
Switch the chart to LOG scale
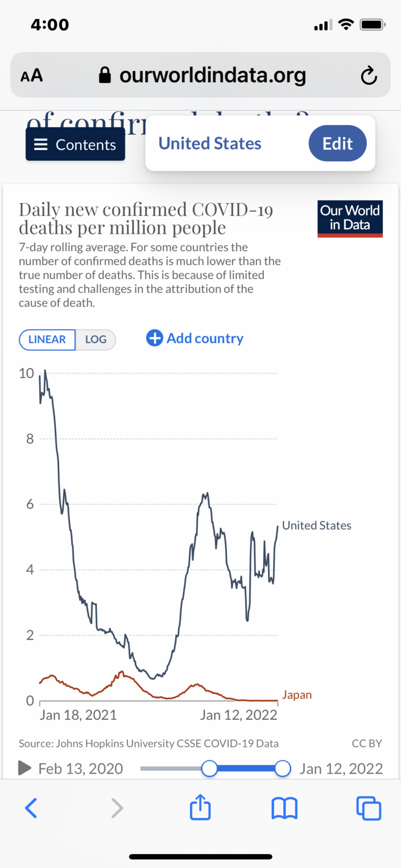point(96,340)
